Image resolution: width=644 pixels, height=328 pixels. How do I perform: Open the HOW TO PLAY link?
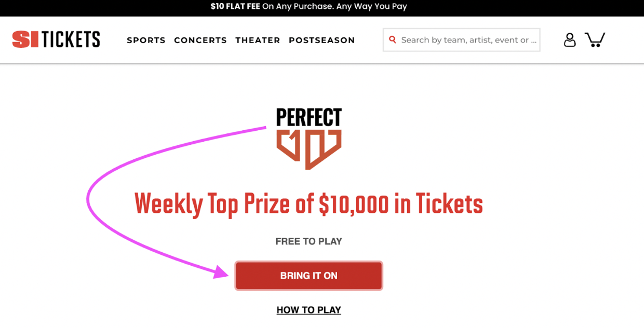[x=308, y=310]
